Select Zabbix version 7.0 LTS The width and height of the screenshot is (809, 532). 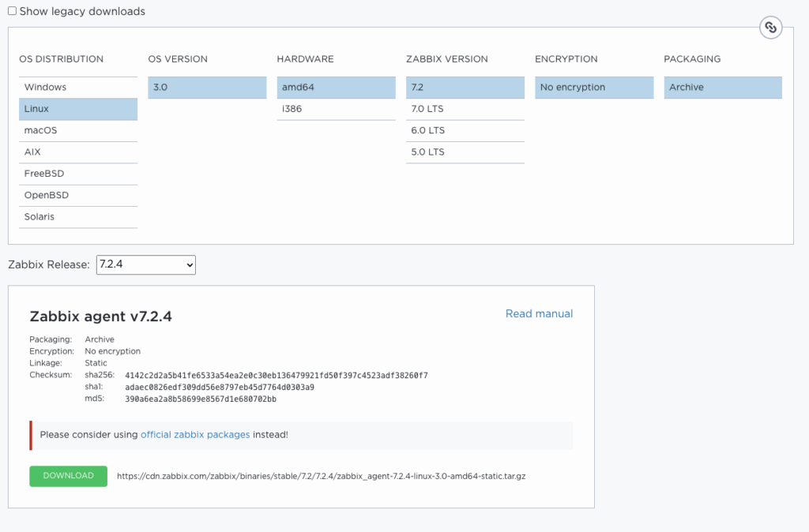tap(465, 109)
